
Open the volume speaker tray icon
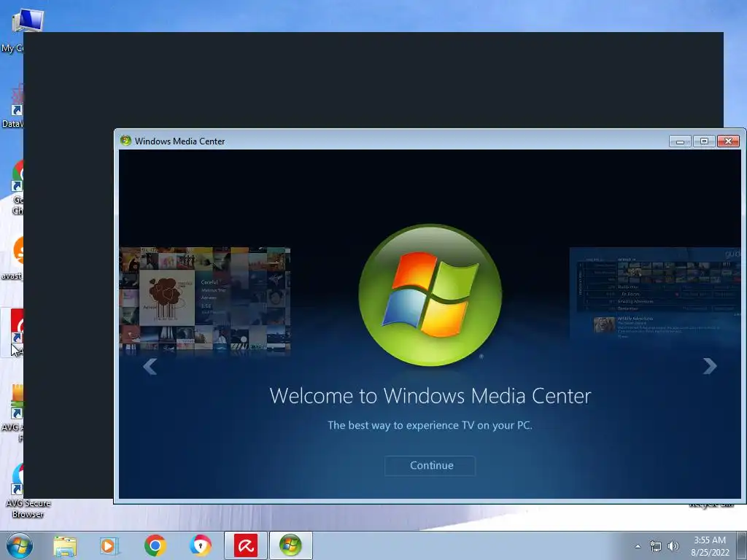[x=673, y=546]
